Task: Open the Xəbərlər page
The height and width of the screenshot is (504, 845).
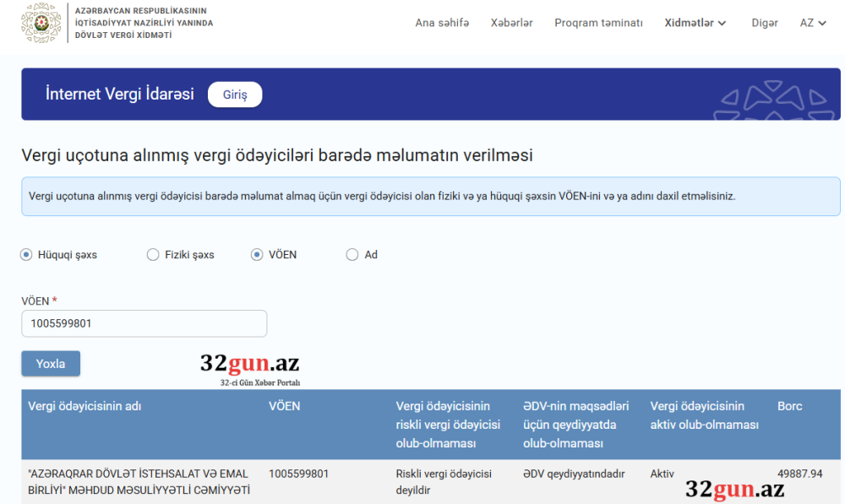Action: [x=511, y=23]
